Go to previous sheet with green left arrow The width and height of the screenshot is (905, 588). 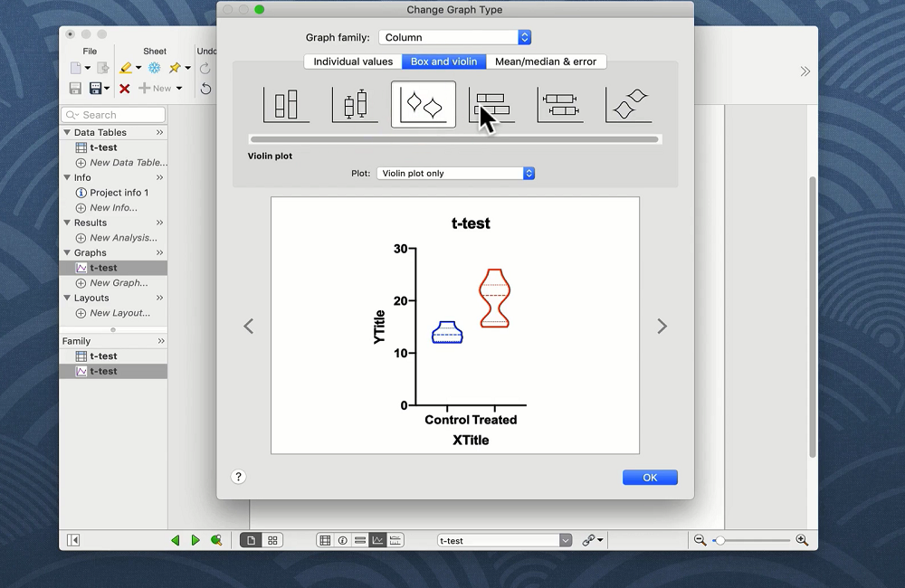tap(176, 540)
